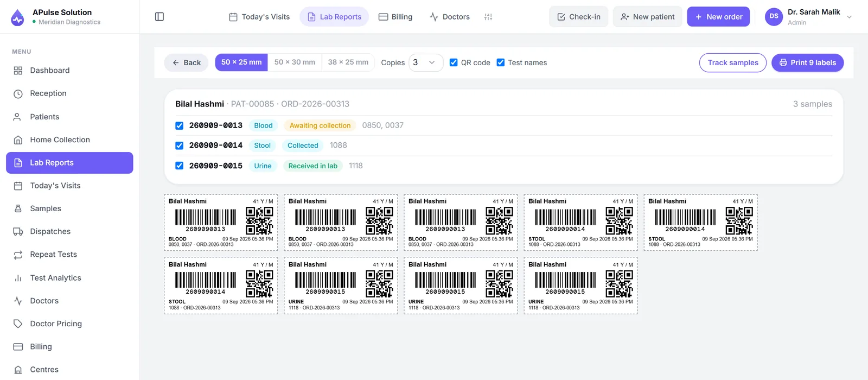This screenshot has height=380, width=868.
Task: Click the barcode on first STOOL label
Action: coord(565,217)
